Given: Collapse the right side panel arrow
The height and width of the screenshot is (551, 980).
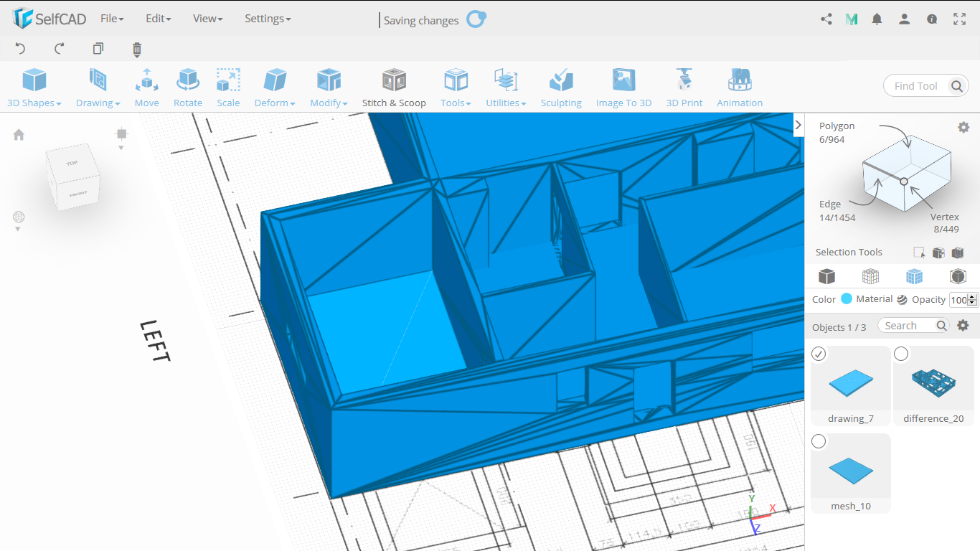Looking at the screenshot, I should [x=798, y=125].
